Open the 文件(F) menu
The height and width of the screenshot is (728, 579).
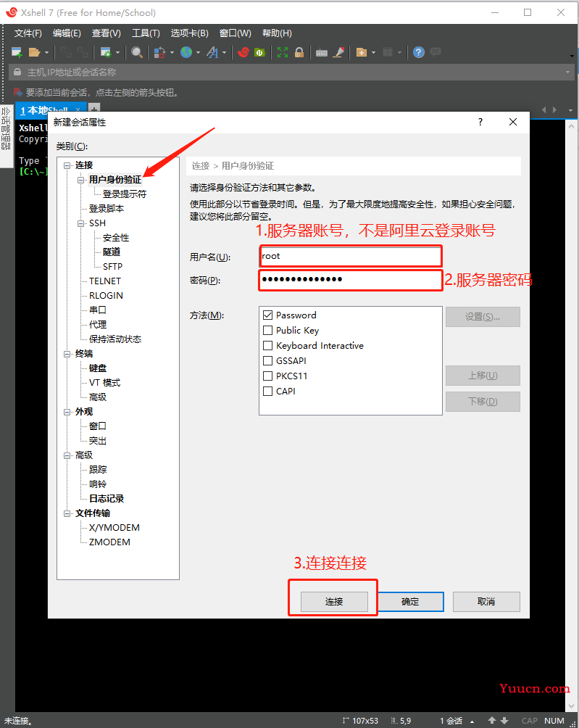click(x=28, y=33)
